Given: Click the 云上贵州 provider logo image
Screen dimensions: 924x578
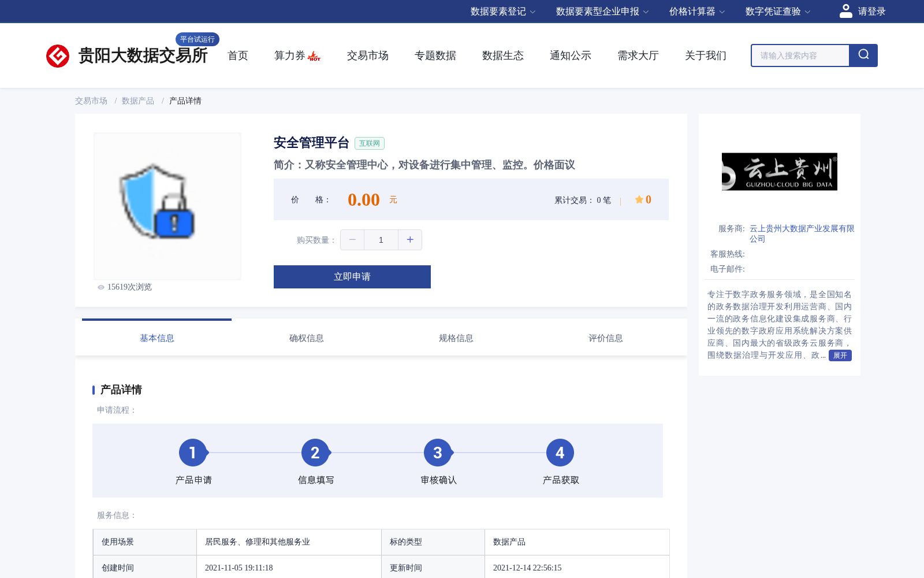Looking at the screenshot, I should (780, 172).
